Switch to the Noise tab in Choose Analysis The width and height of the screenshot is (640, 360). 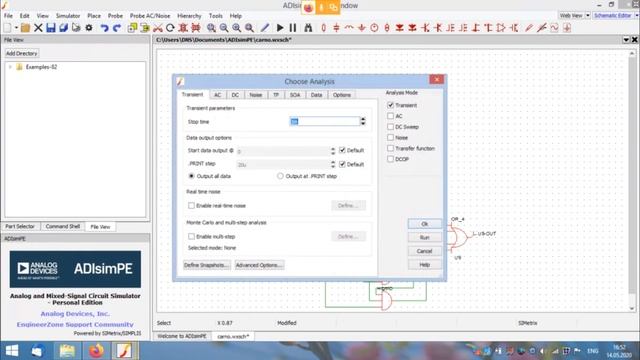coord(256,95)
